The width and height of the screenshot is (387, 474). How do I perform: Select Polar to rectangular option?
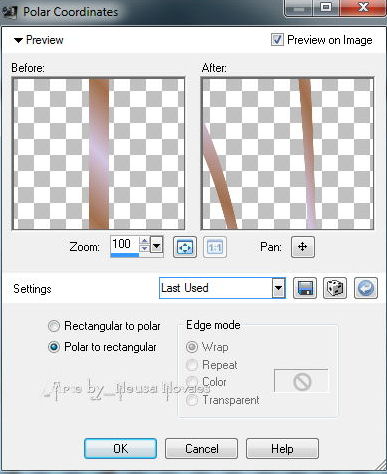[54, 347]
